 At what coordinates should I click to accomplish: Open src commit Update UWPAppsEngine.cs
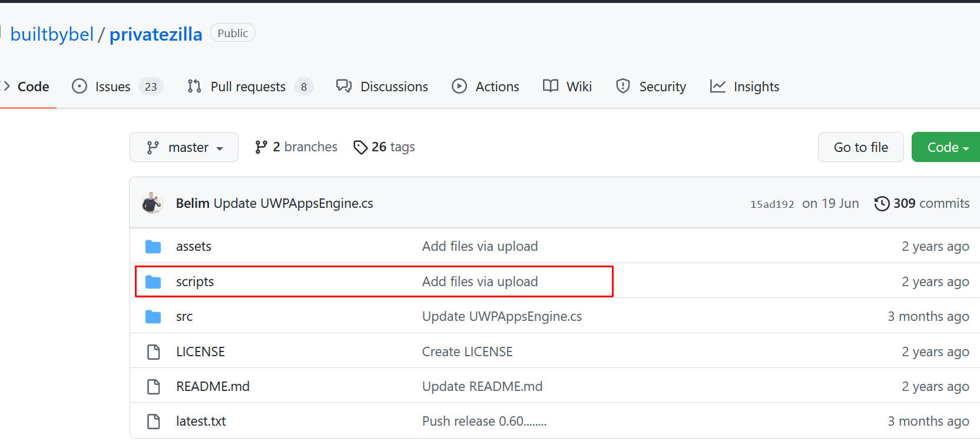(502, 317)
